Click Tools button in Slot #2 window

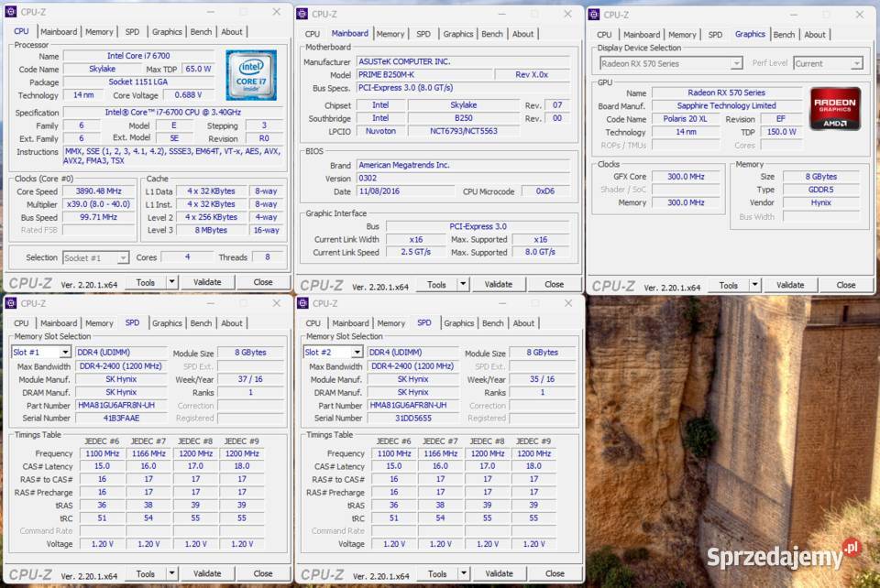437,573
